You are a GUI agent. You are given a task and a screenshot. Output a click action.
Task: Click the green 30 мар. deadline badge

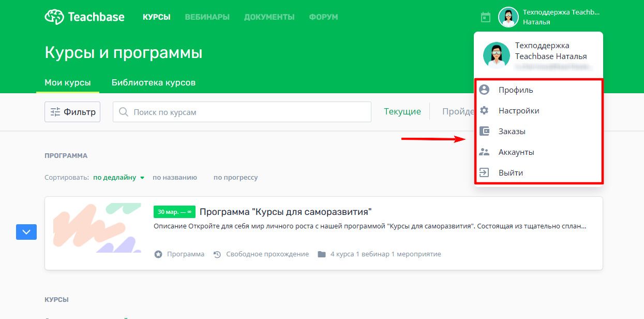tap(174, 212)
